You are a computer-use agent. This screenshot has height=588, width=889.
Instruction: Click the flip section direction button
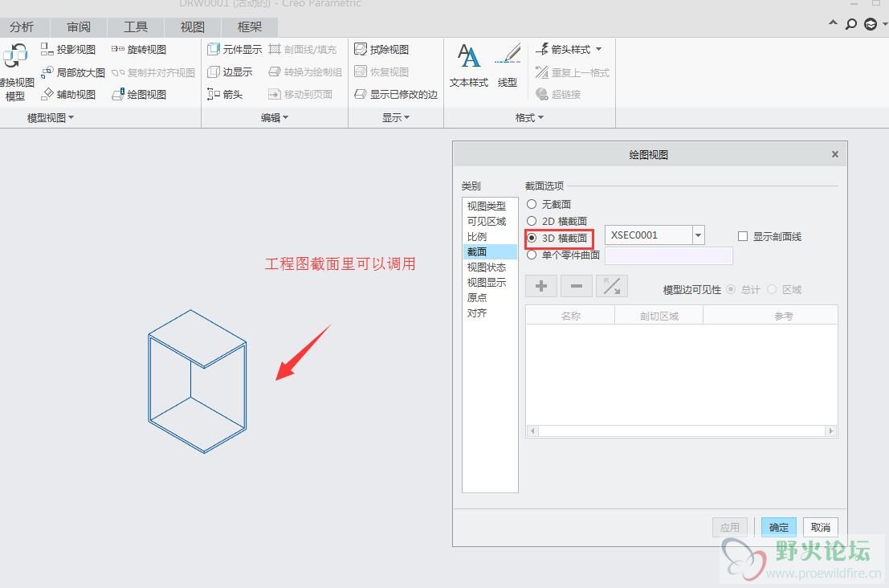coord(612,286)
